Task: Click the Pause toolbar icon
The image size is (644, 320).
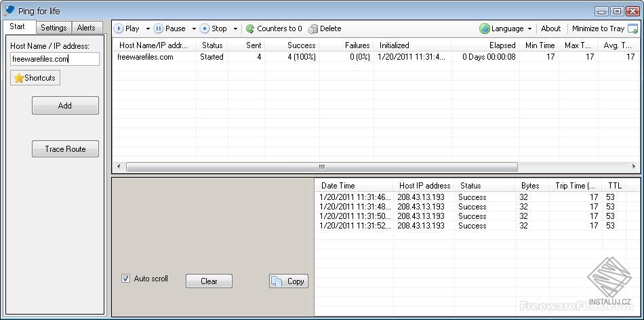Action: click(158, 28)
